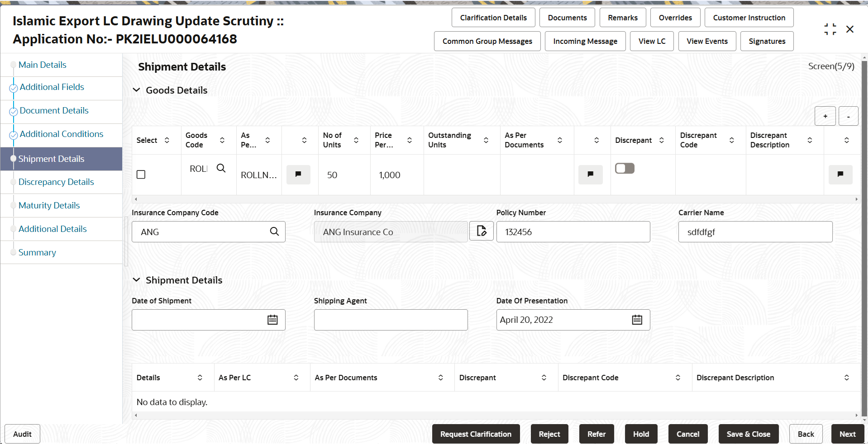This screenshot has width=868, height=444.
Task: Click Save & Close
Action: pos(749,434)
